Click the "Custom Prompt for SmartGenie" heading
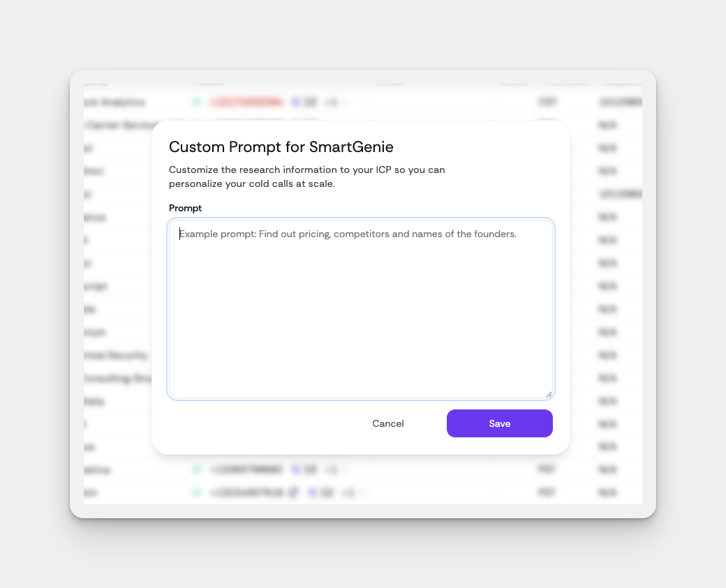The height and width of the screenshot is (588, 726). [281, 147]
